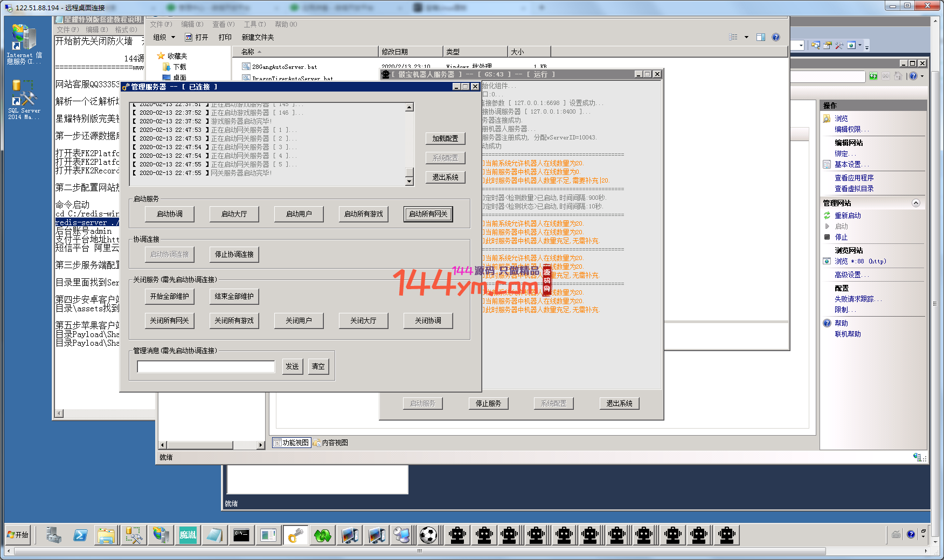This screenshot has width=944, height=560.
Task: Expand the view options dropdown arrow
Action: coord(746,37)
